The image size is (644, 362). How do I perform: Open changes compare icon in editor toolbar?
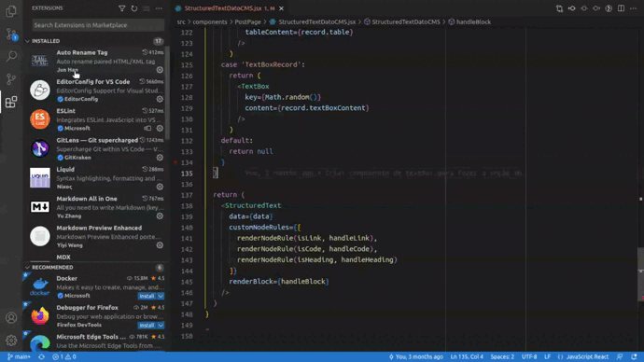pos(559,8)
